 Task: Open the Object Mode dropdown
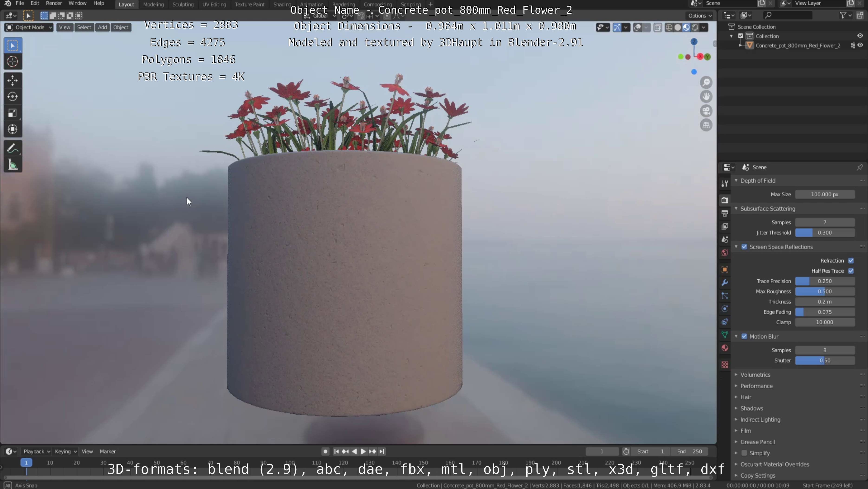click(x=29, y=28)
